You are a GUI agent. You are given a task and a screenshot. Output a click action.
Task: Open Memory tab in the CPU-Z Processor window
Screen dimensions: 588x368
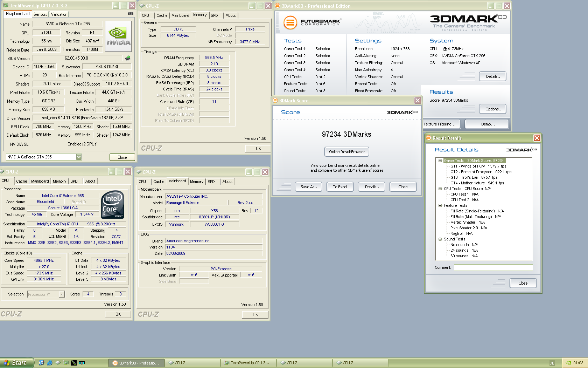click(59, 181)
